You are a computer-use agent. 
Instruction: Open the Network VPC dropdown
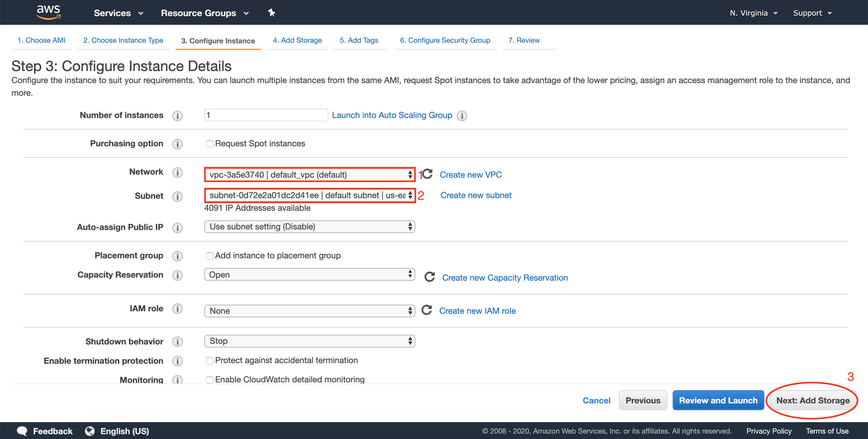310,174
